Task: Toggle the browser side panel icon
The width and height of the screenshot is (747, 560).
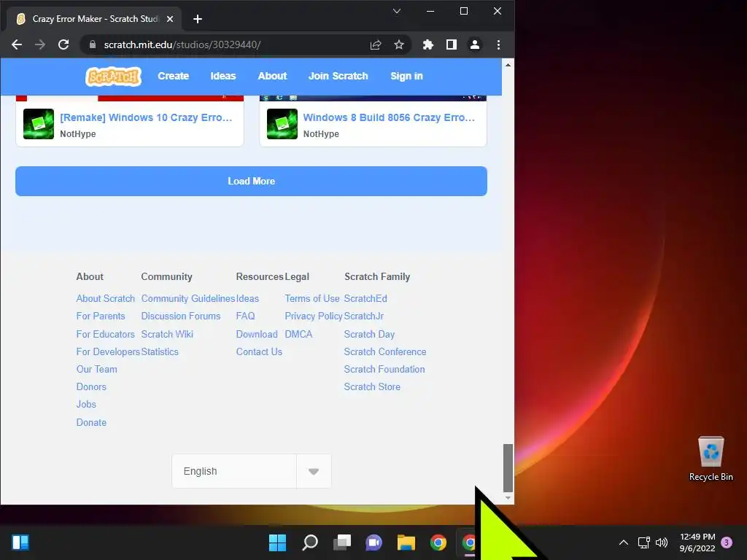Action: tap(451, 44)
